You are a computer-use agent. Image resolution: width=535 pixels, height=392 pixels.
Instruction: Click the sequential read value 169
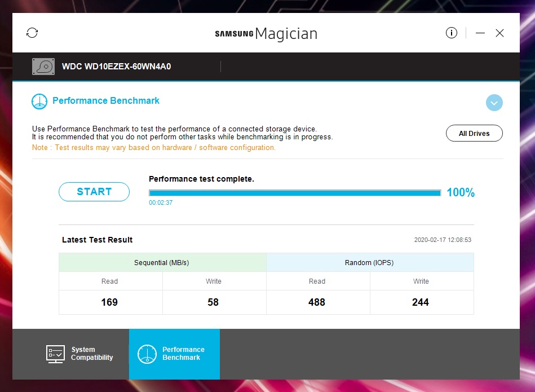109,302
